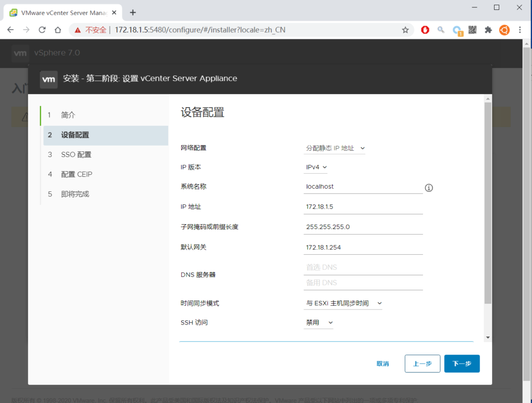Image resolution: width=532 pixels, height=403 pixels.
Task: Click the QR code extension icon
Action: 472,30
